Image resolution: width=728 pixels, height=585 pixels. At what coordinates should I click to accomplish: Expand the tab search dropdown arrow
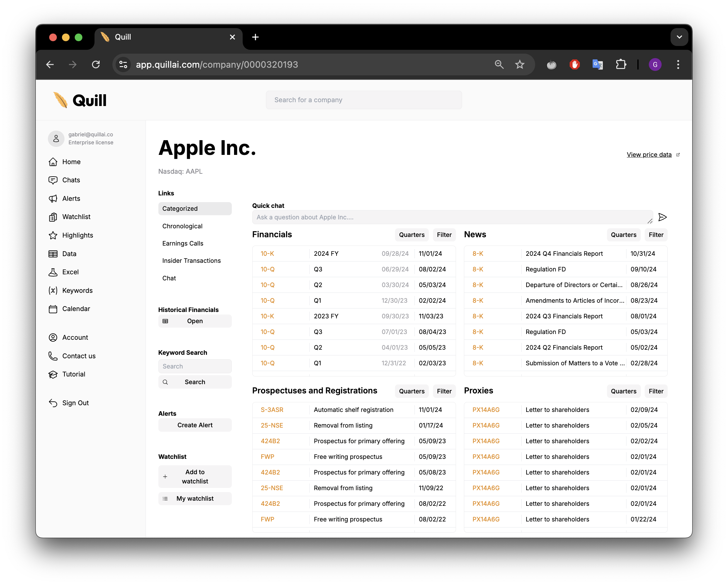pos(679,37)
